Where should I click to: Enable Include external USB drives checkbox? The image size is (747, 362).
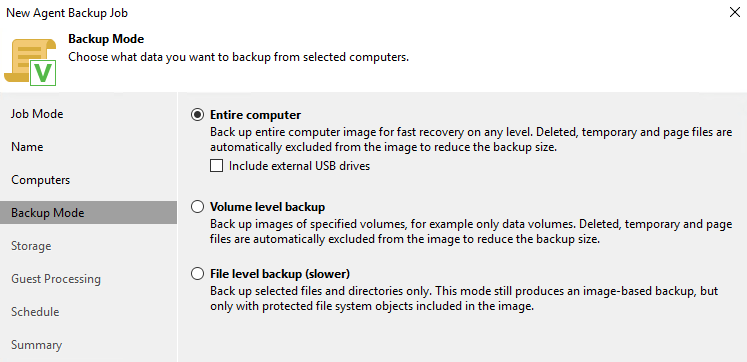tap(217, 166)
